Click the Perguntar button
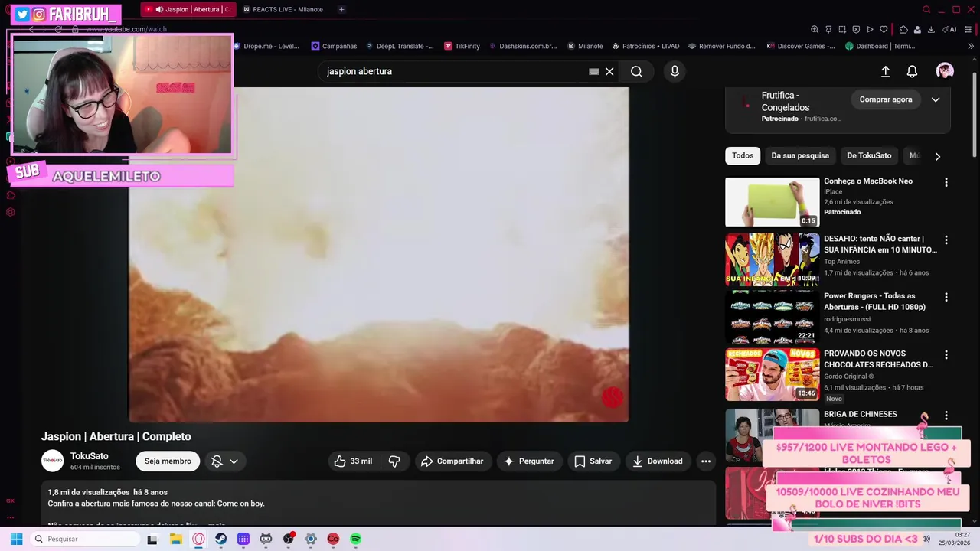The image size is (980, 551). pyautogui.click(x=529, y=461)
